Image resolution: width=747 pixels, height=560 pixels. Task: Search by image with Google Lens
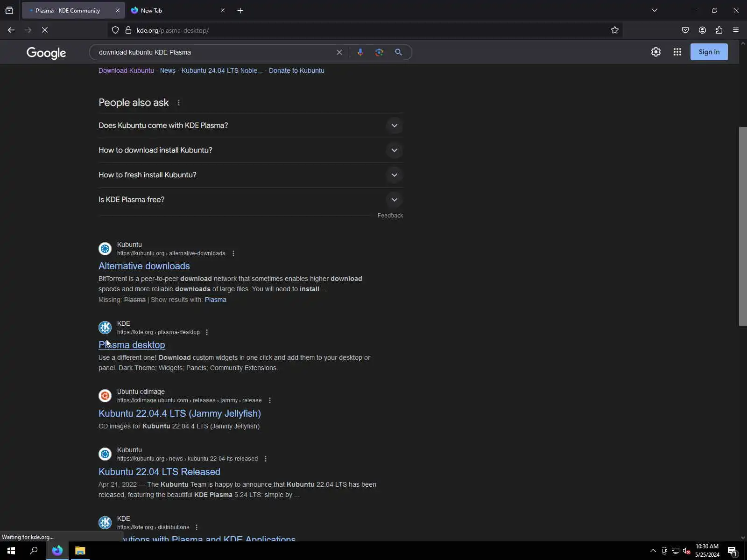tap(379, 52)
